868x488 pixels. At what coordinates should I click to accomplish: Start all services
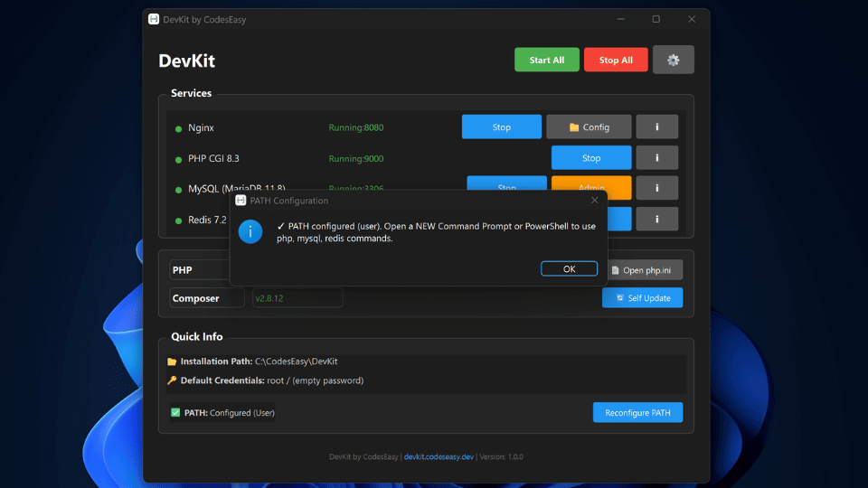tap(547, 60)
